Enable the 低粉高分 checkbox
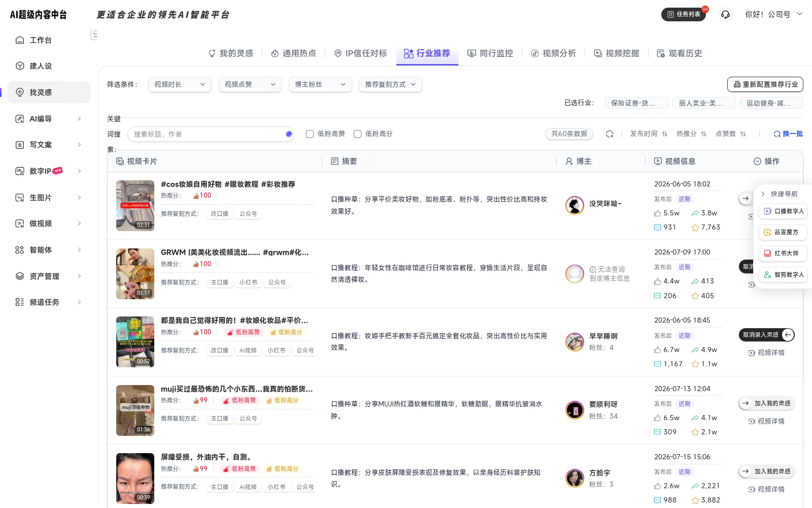The width and height of the screenshot is (812, 508). pyautogui.click(x=357, y=134)
